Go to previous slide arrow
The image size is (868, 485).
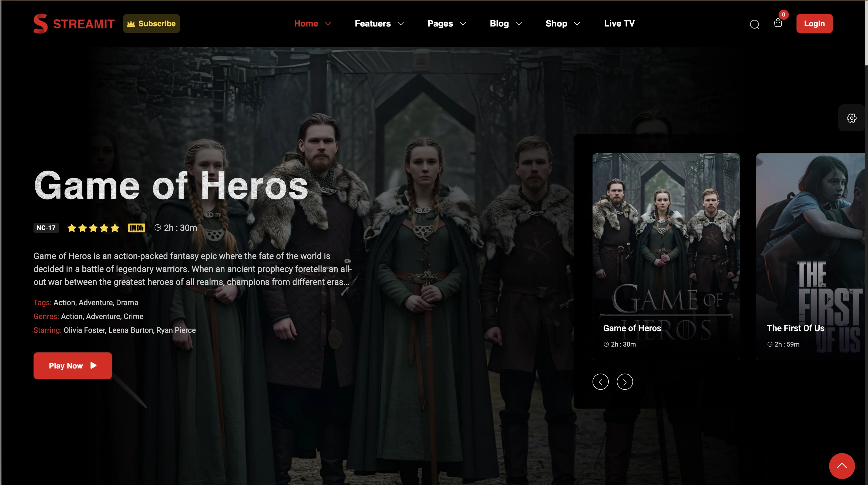point(600,382)
